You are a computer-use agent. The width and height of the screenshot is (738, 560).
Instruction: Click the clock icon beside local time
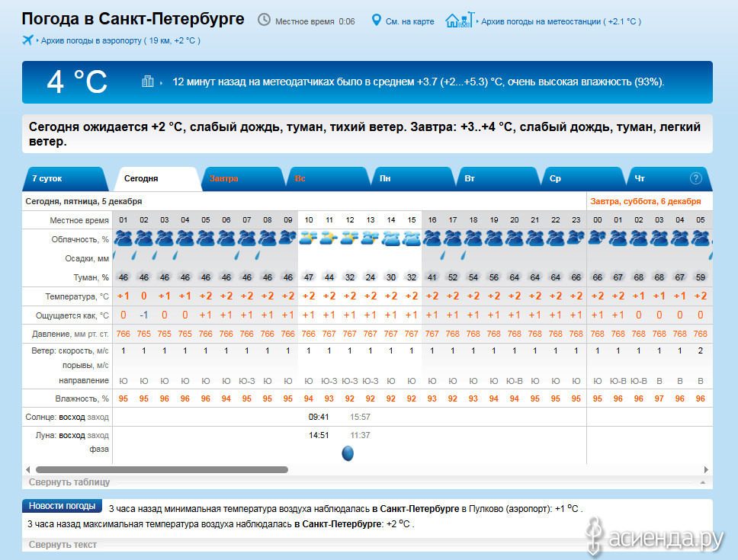[x=264, y=20]
